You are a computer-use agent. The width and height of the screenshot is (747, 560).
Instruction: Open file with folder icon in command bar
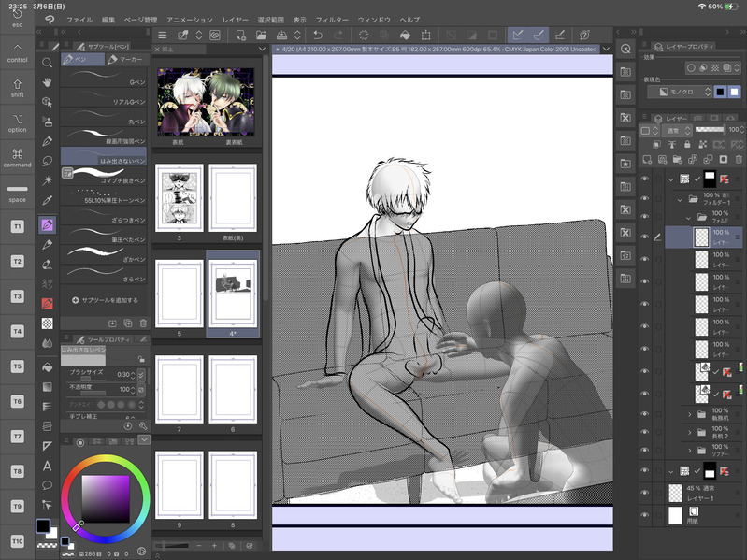pos(261,35)
